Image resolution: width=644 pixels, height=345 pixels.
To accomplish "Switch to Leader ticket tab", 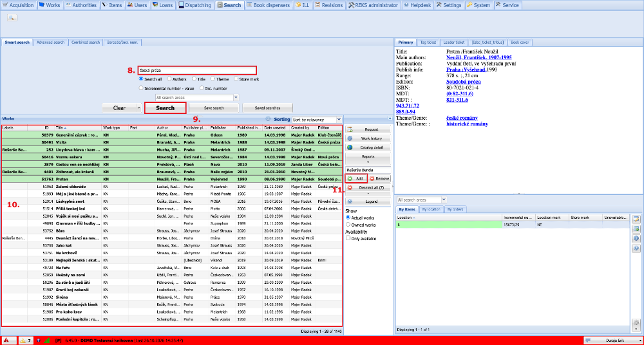I will 454,42.
